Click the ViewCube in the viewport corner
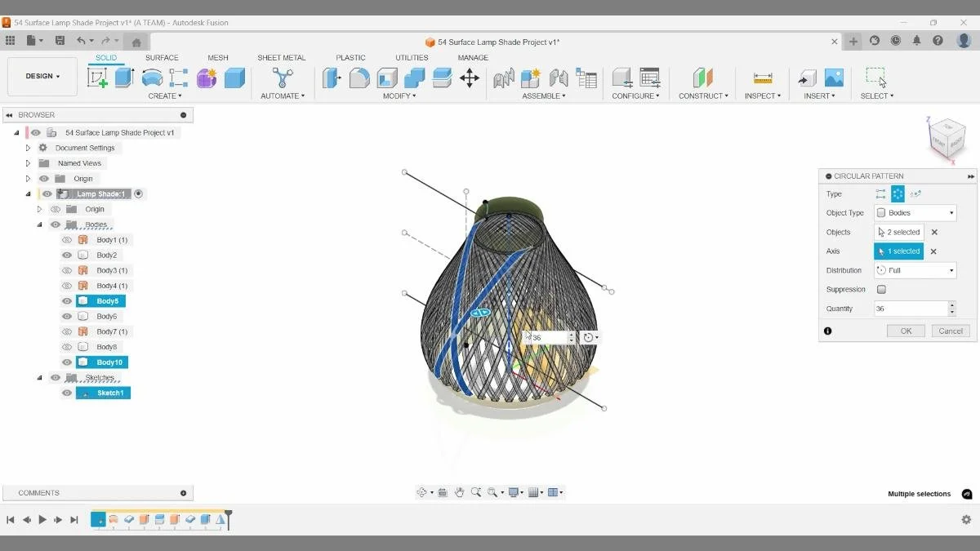Screen dimensions: 980x551 [x=947, y=140]
